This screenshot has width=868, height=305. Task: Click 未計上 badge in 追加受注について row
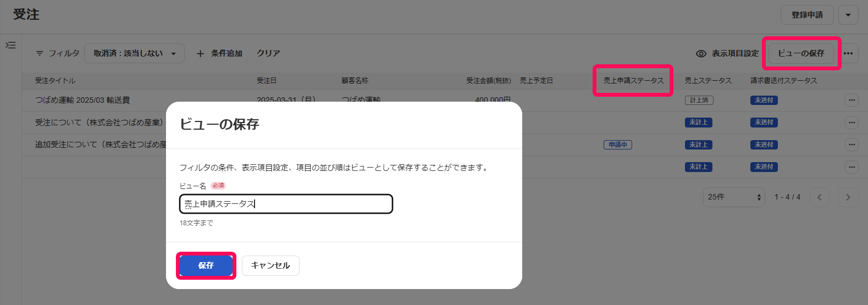pos(699,145)
